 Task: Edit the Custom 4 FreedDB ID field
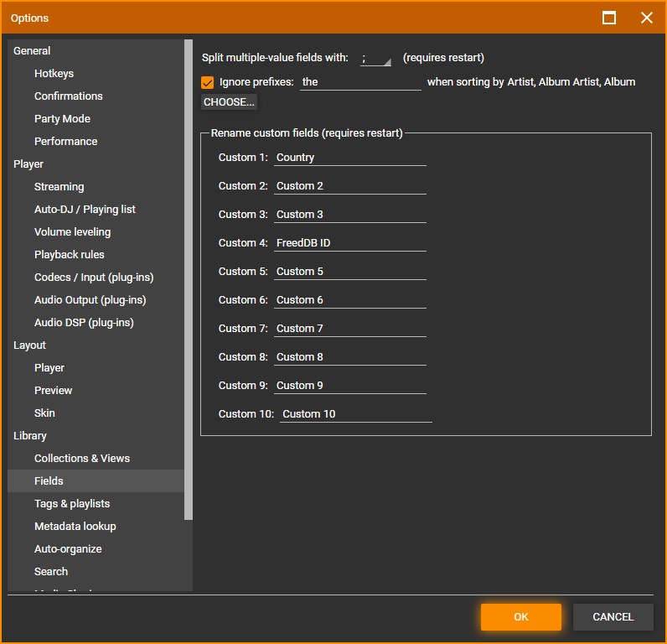pos(349,243)
